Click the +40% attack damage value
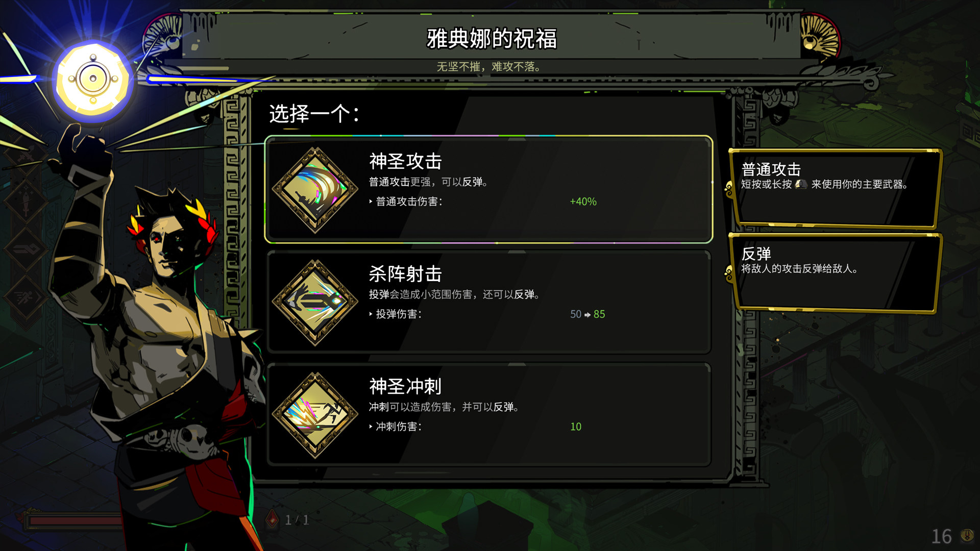The image size is (980, 551). click(x=583, y=202)
